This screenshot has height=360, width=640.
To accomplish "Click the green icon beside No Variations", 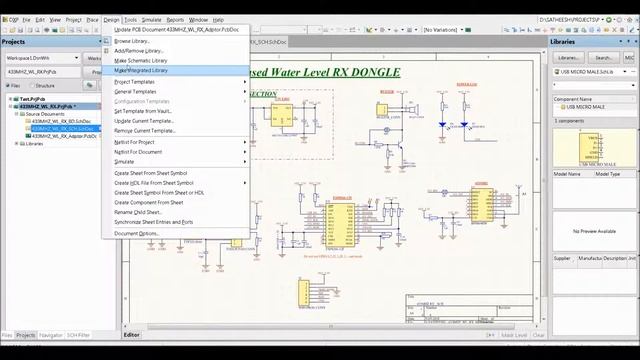I will 469,30.
